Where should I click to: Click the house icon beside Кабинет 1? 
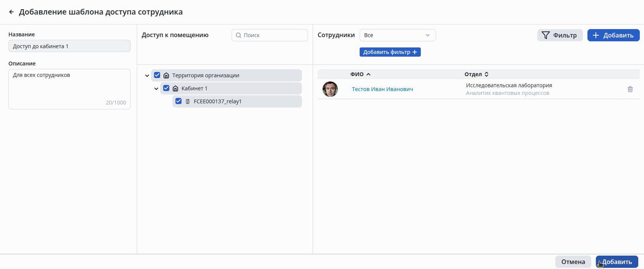175,88
